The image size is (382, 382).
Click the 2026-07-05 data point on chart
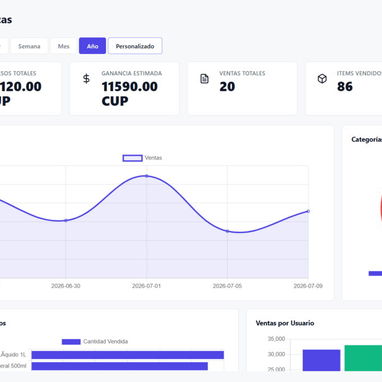[x=227, y=231]
